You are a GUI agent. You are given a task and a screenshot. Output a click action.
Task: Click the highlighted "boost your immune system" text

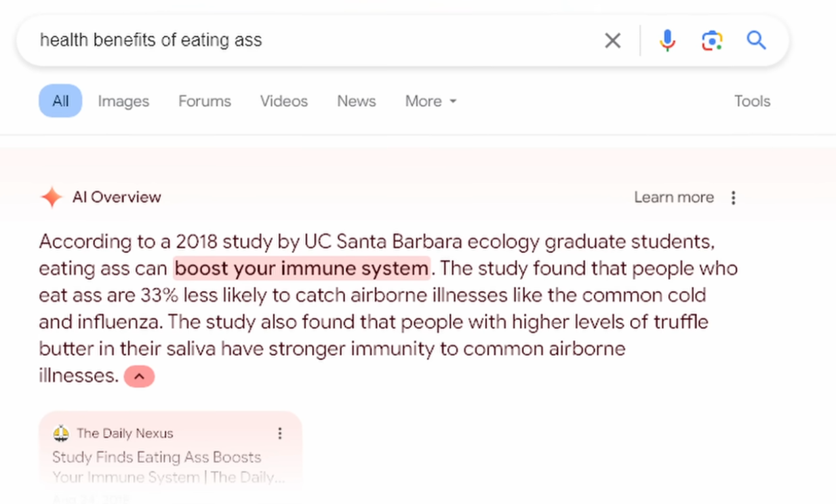click(x=302, y=269)
